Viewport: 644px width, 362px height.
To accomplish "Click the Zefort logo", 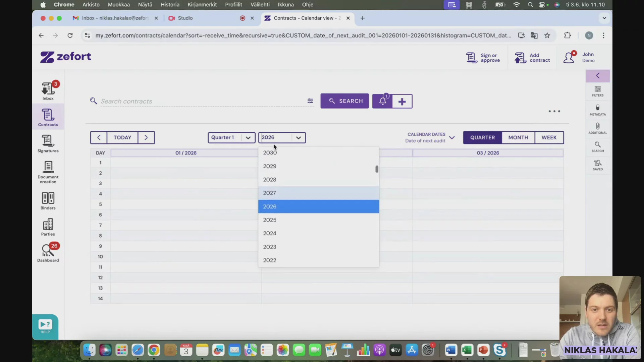I will point(66,57).
